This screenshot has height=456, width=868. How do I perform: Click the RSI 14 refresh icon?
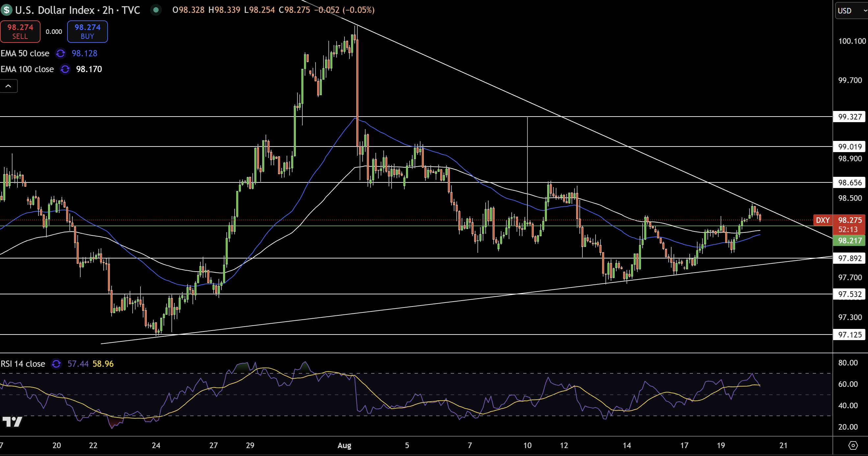pos(56,364)
